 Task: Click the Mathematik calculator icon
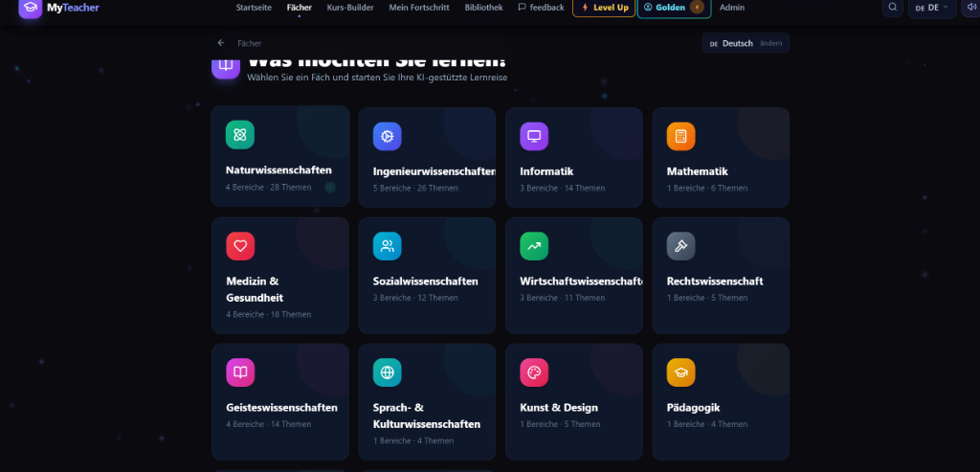tap(680, 136)
